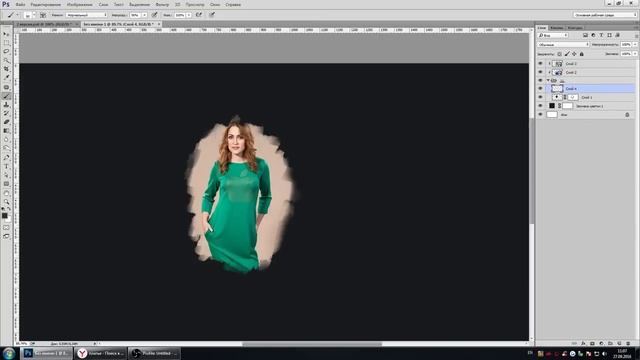Image resolution: width=640 pixels, height=360 pixels.
Task: Hide the Слой 2 layer
Action: pos(540,72)
